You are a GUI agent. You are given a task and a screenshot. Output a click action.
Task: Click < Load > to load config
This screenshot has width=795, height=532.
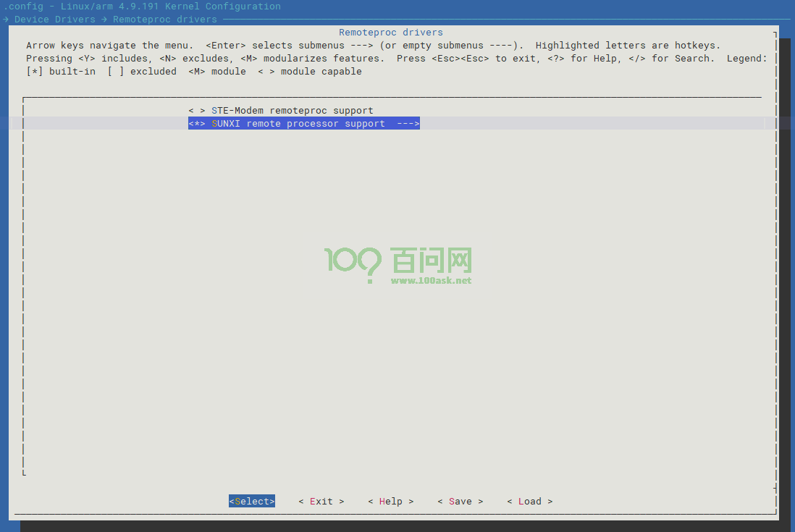[x=529, y=502]
